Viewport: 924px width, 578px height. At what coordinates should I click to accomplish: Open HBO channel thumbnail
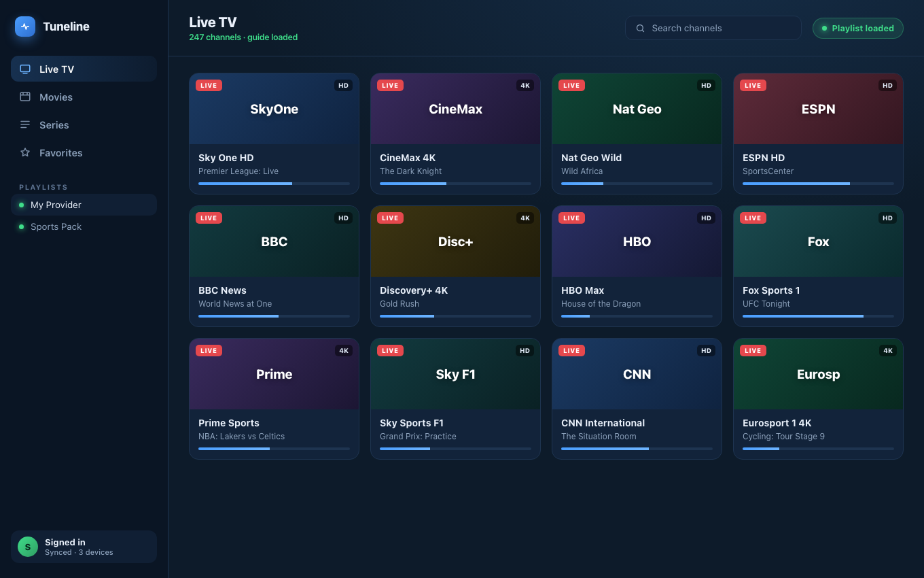[x=637, y=241]
